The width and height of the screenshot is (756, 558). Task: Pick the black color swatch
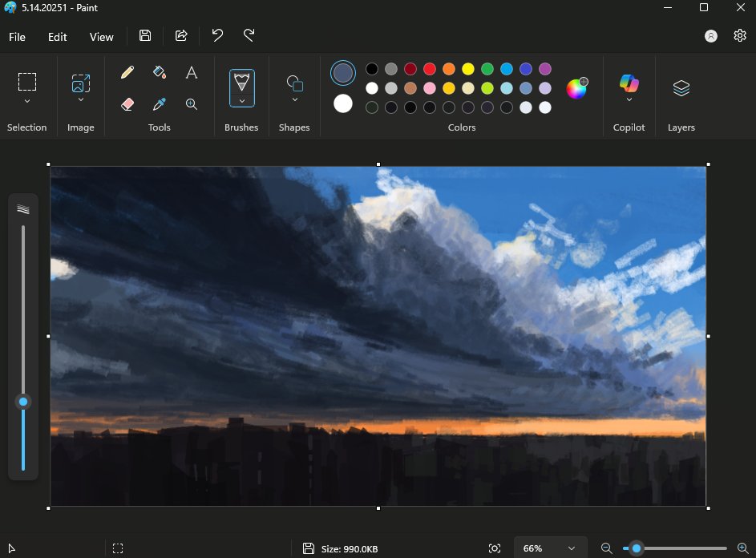pos(372,69)
